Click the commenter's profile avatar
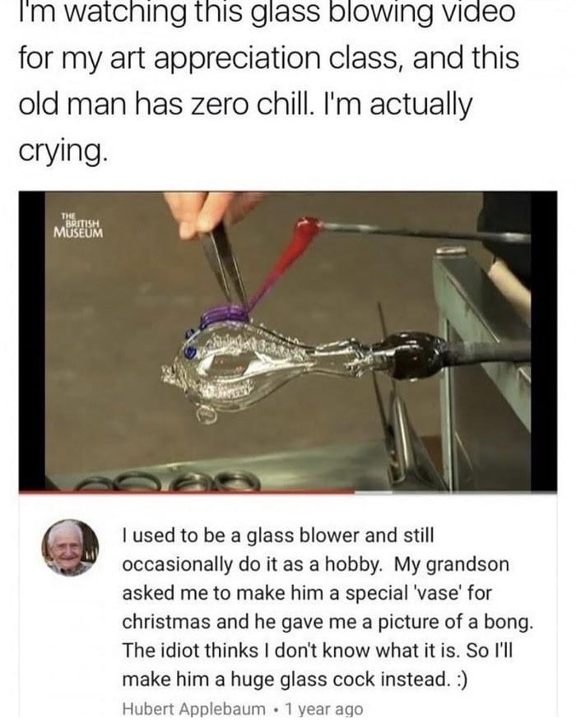The image size is (576, 728). (x=71, y=549)
